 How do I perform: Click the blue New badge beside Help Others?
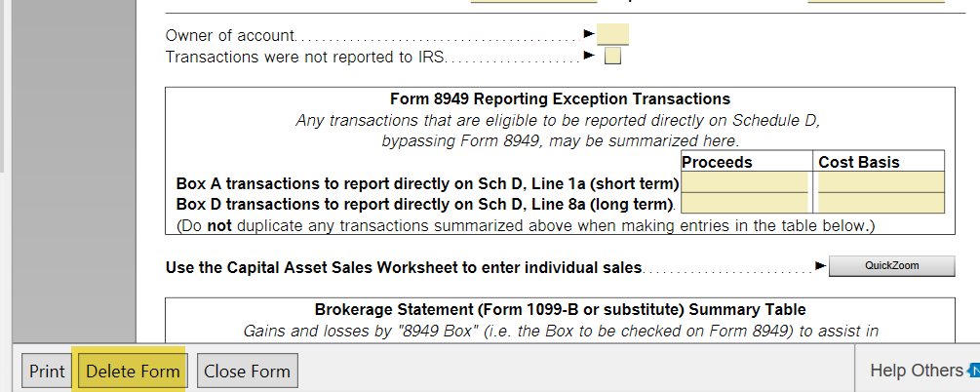pyautogui.click(x=973, y=371)
